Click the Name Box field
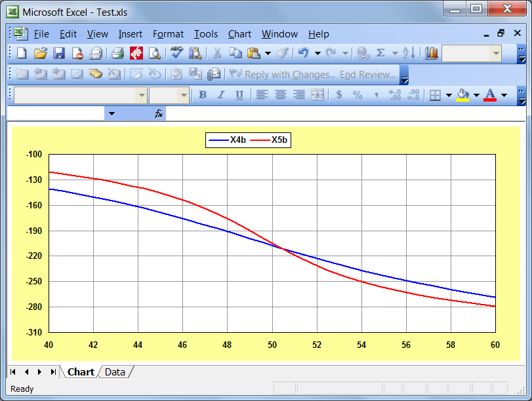This screenshot has width=532, height=401. [x=56, y=113]
